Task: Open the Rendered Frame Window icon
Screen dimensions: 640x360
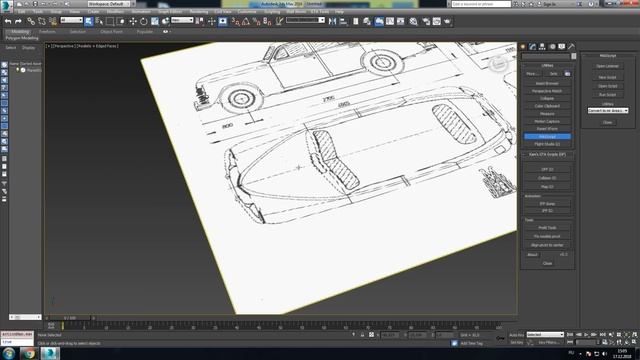Action: point(437,21)
